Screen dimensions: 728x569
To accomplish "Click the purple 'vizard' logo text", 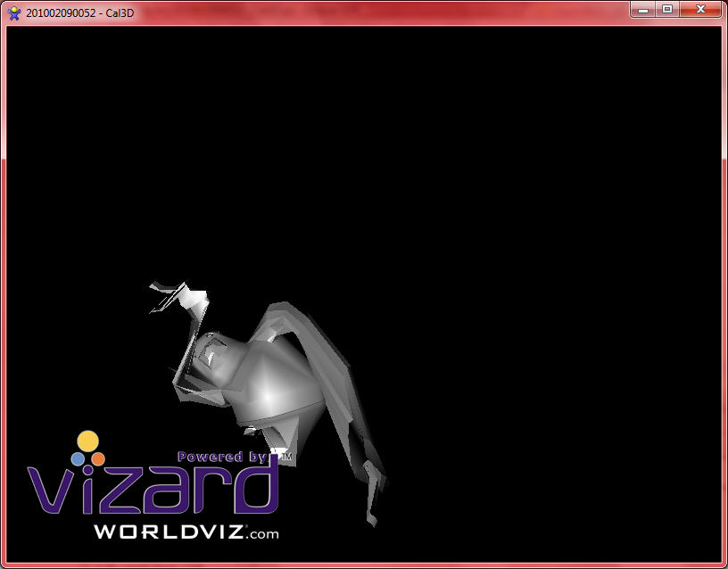I will click(x=152, y=489).
